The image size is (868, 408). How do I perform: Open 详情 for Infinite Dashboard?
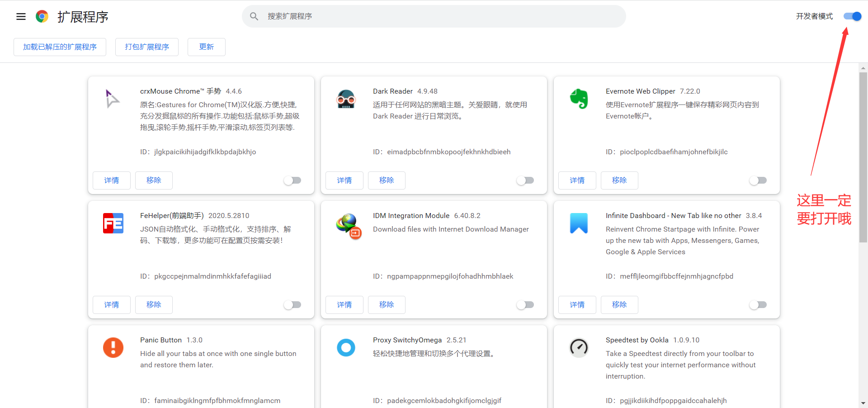point(577,305)
